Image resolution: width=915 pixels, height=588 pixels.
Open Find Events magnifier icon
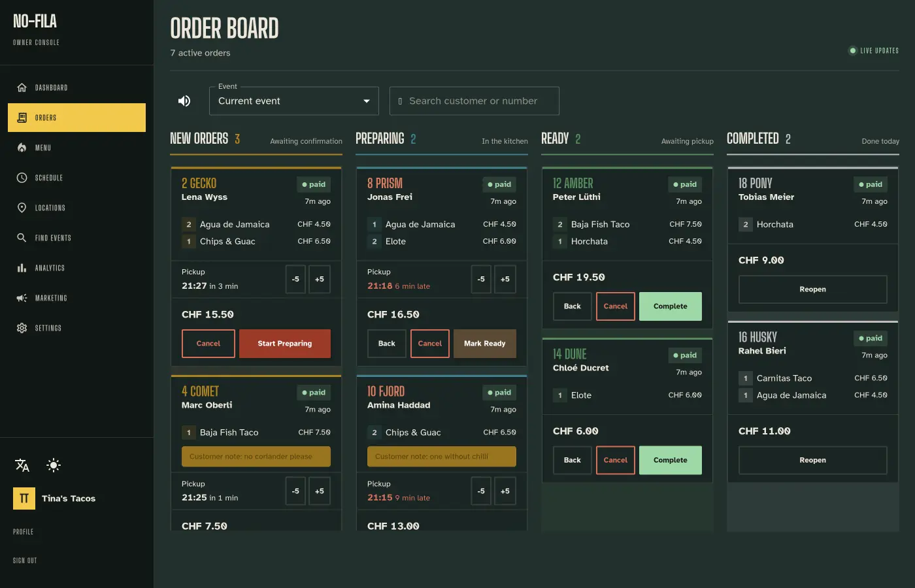[22, 238]
